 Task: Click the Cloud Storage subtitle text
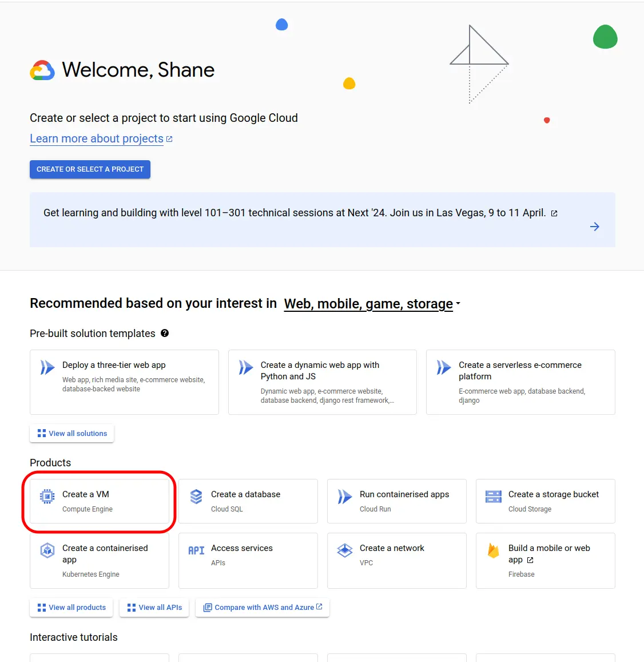click(x=530, y=509)
